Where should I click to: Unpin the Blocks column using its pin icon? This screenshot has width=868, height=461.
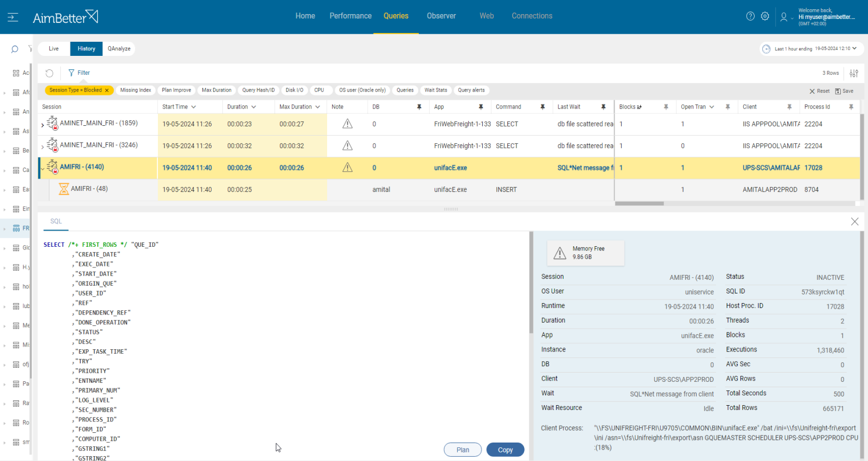(666, 107)
